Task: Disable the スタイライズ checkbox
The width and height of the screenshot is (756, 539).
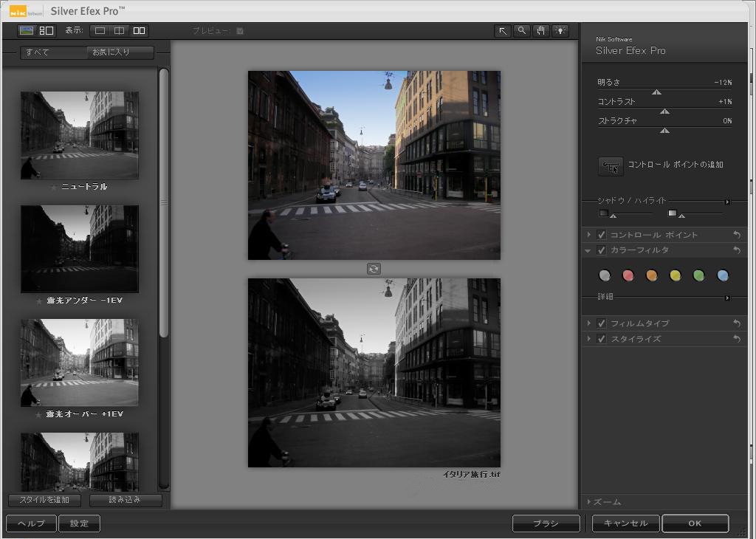Action: (x=601, y=339)
